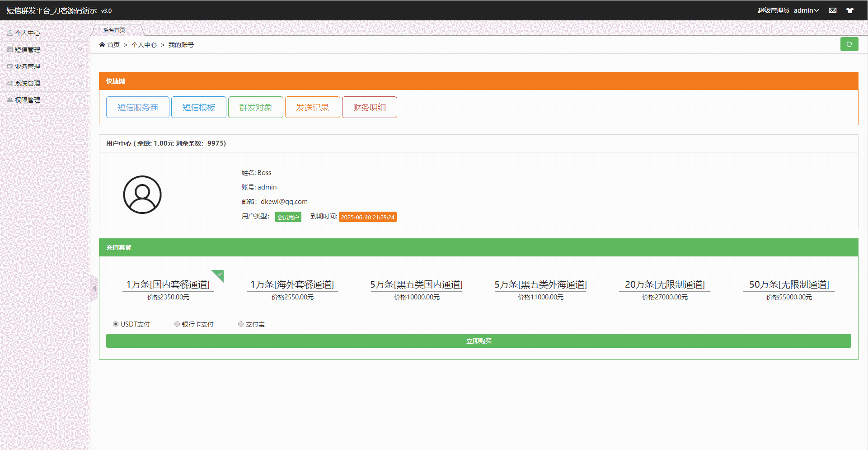Click the 个人中心 user icon in sidebar
This screenshot has height=450, width=868.
(10, 33)
